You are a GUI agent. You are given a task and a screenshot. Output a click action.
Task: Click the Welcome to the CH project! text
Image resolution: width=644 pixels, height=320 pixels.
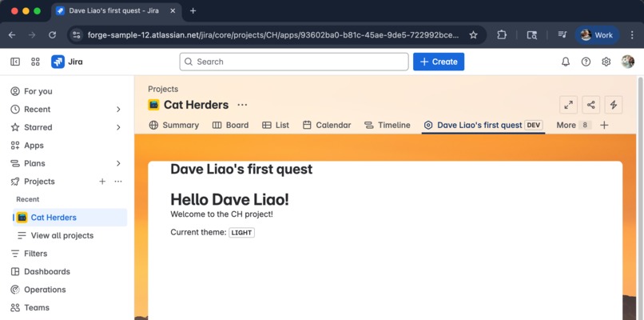222,214
